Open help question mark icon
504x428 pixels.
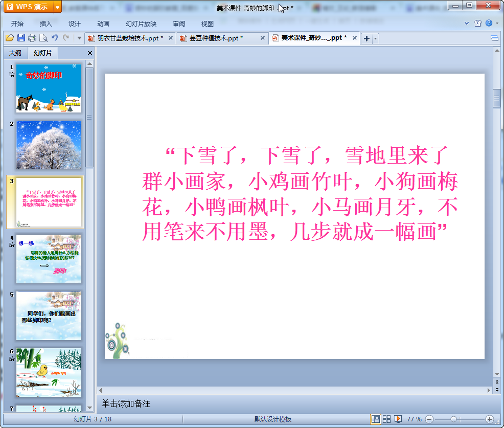point(489,23)
